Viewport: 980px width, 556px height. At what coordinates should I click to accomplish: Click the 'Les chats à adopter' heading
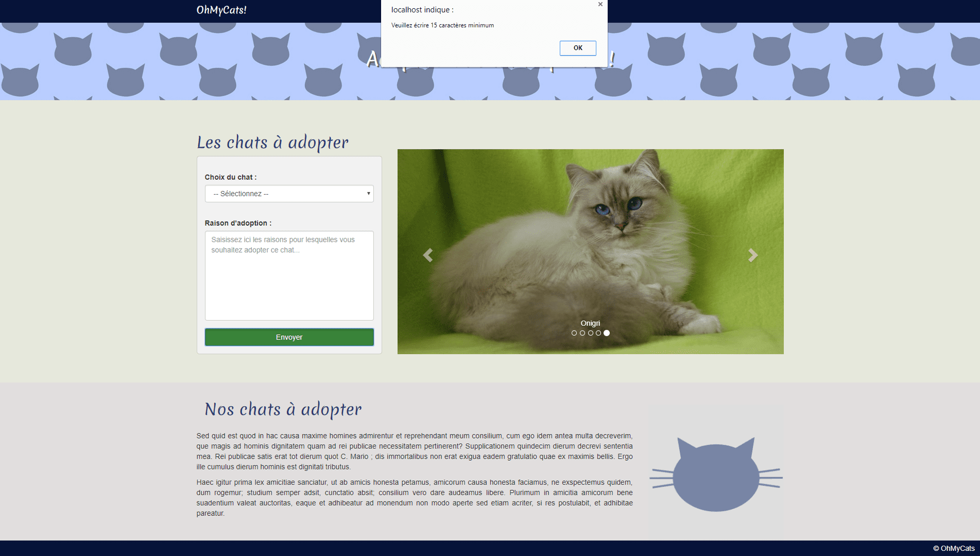[273, 142]
